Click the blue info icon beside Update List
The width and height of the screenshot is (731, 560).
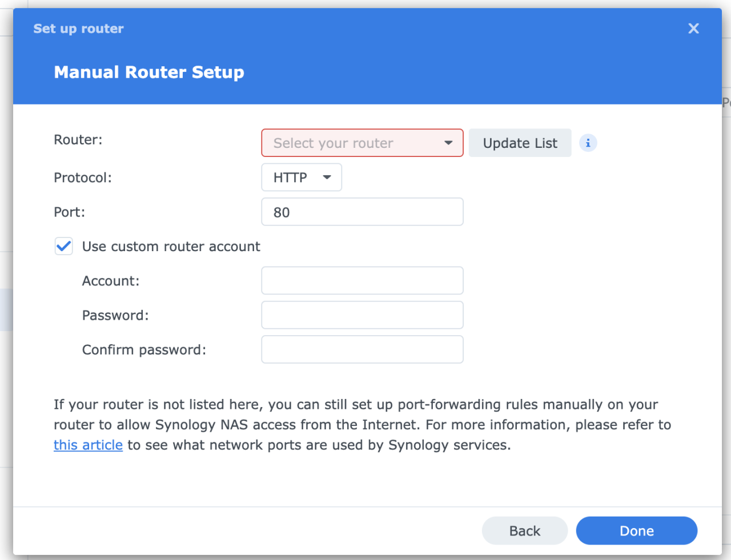[x=588, y=143]
